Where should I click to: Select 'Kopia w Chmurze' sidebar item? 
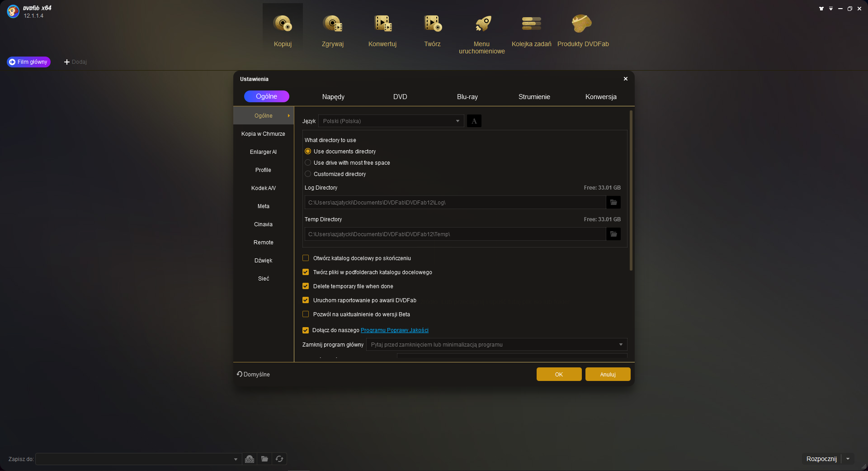click(x=264, y=134)
